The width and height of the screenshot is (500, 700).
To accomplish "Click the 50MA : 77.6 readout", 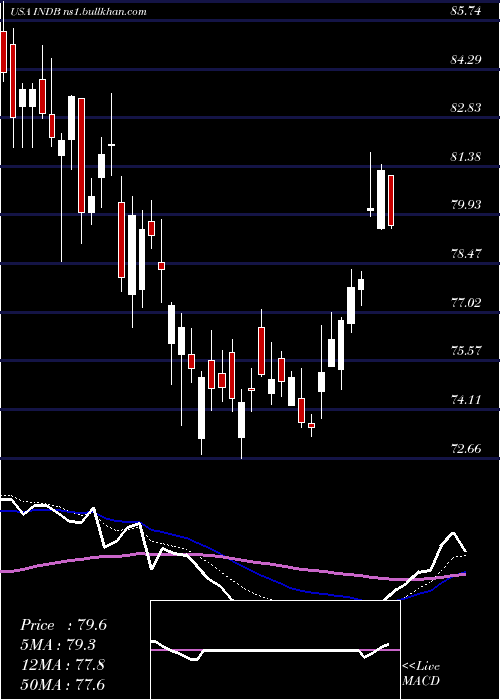I will coord(62,684).
